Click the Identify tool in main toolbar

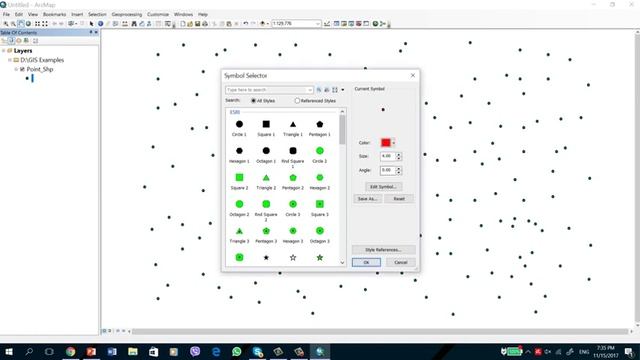[100, 24]
